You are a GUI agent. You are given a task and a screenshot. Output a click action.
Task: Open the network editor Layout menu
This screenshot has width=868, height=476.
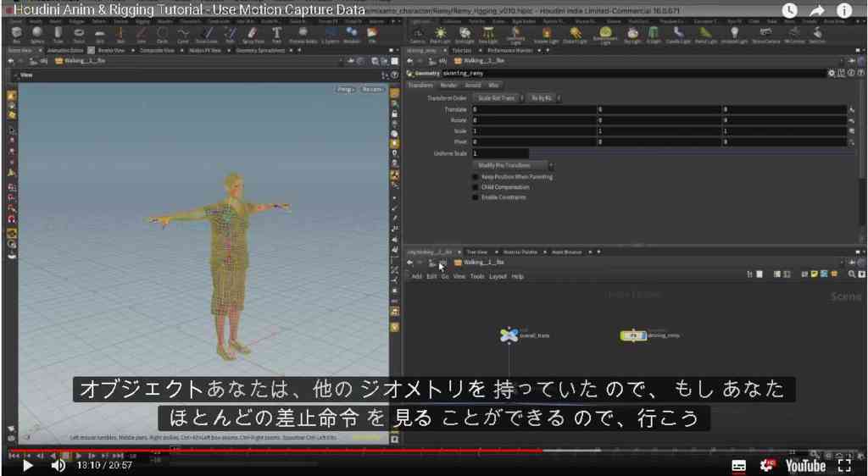498,276
